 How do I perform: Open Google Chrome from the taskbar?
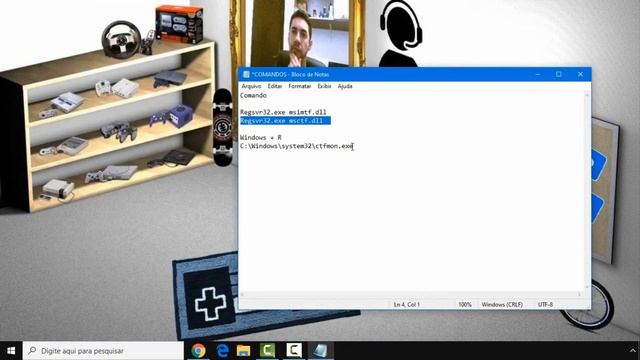198,351
